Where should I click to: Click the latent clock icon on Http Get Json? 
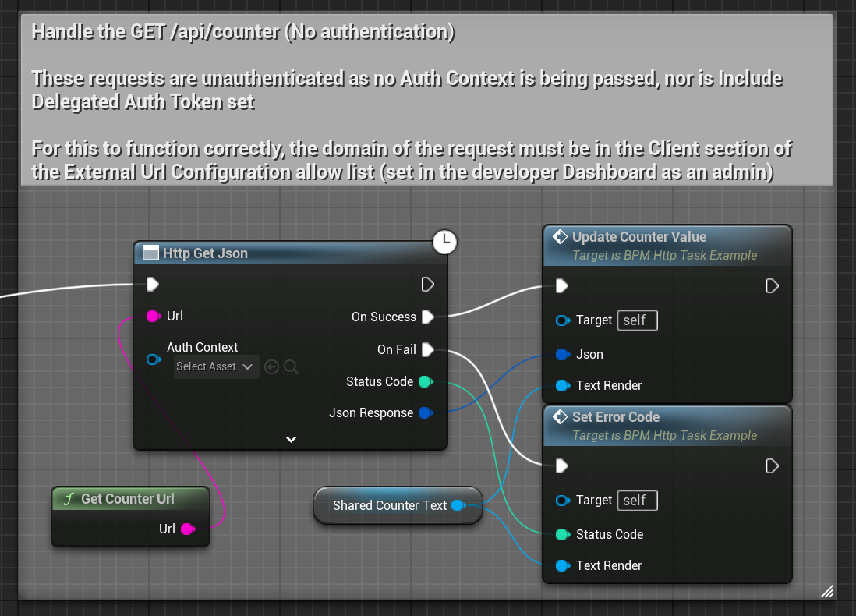(x=444, y=243)
